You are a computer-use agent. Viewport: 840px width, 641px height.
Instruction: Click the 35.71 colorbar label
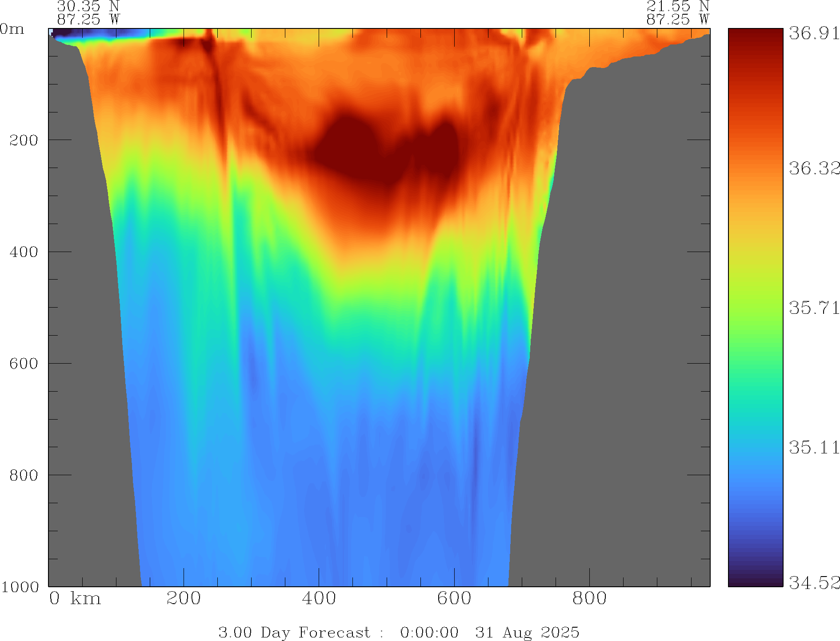[814, 308]
